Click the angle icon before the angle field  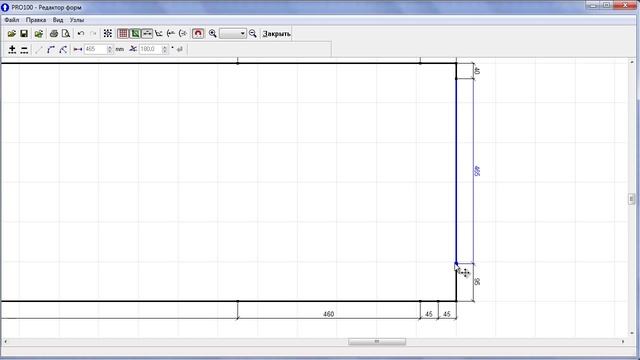[133, 49]
